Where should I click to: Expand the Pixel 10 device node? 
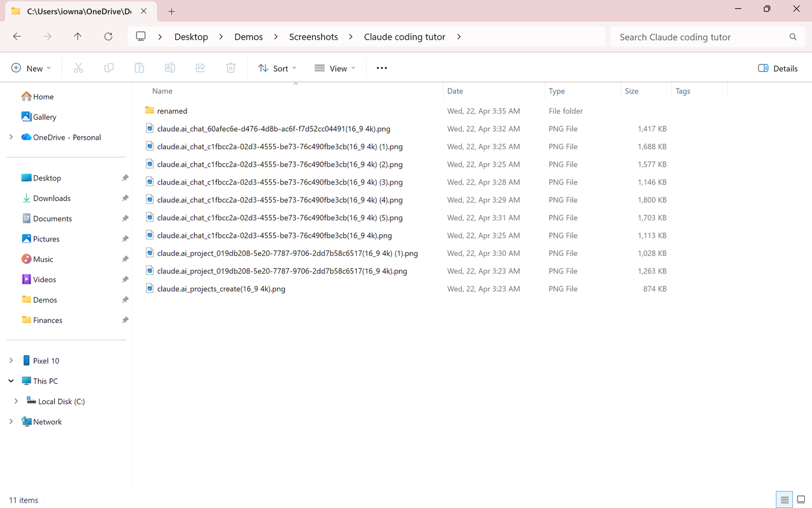(x=11, y=361)
